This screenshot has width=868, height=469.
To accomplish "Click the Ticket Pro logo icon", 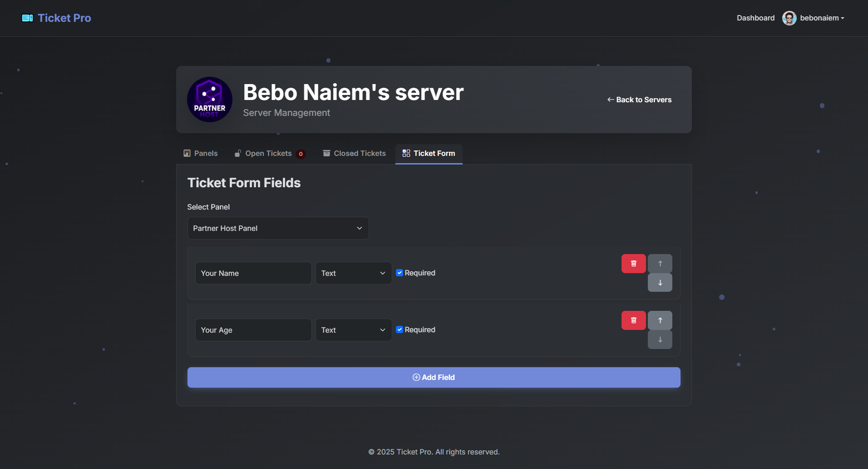I will tap(27, 18).
